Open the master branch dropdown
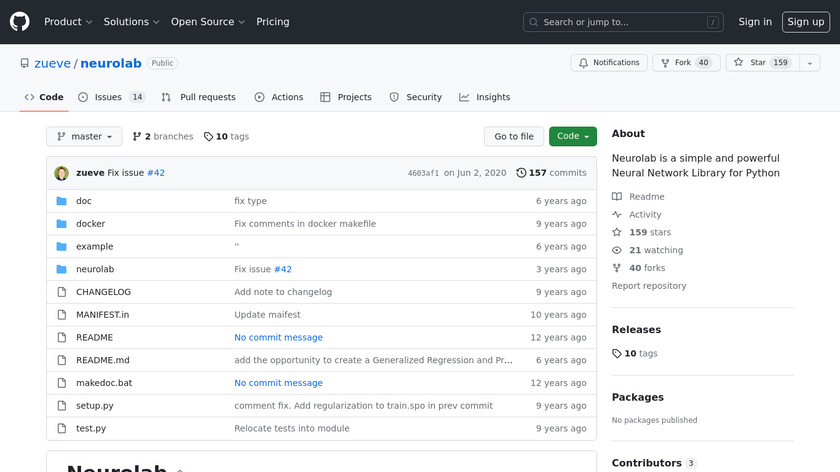 tap(84, 137)
